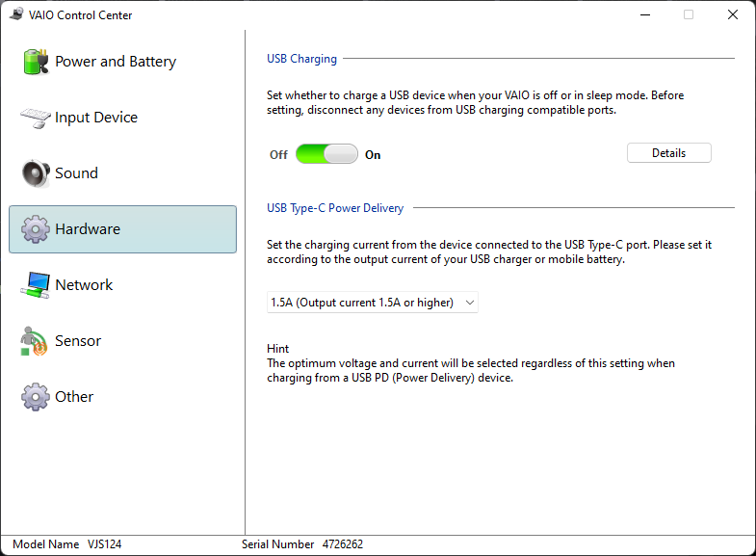
Task: Click the Sensor icon in the sidebar
Action: (x=35, y=341)
